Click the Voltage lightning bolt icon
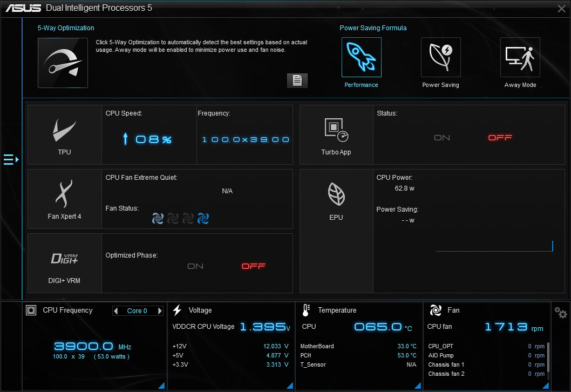571x392 pixels. click(178, 310)
